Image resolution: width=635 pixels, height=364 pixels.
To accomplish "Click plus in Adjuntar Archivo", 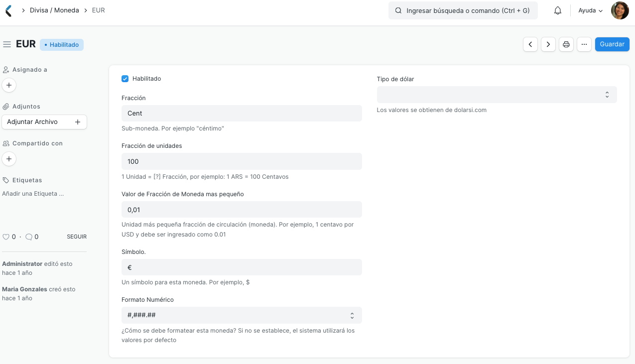I will 77,122.
